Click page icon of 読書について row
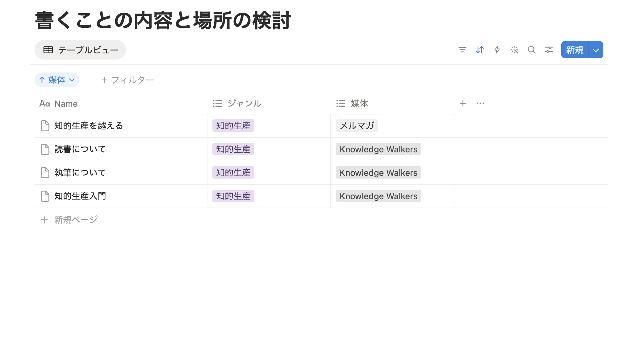 (45, 149)
